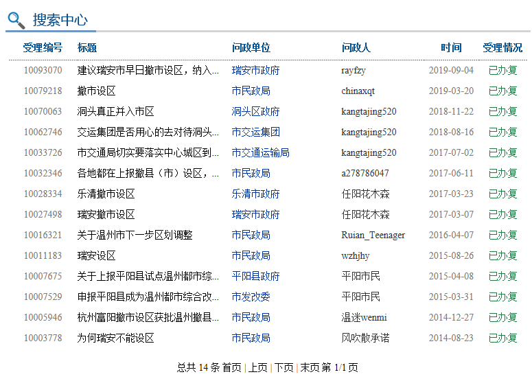Image resolution: width=532 pixels, height=392 pixels.
Task: Click the 标题 column header
Action: [87, 48]
